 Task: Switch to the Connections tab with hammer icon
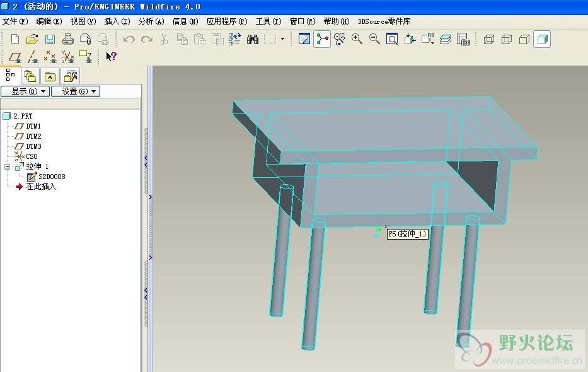[70, 76]
